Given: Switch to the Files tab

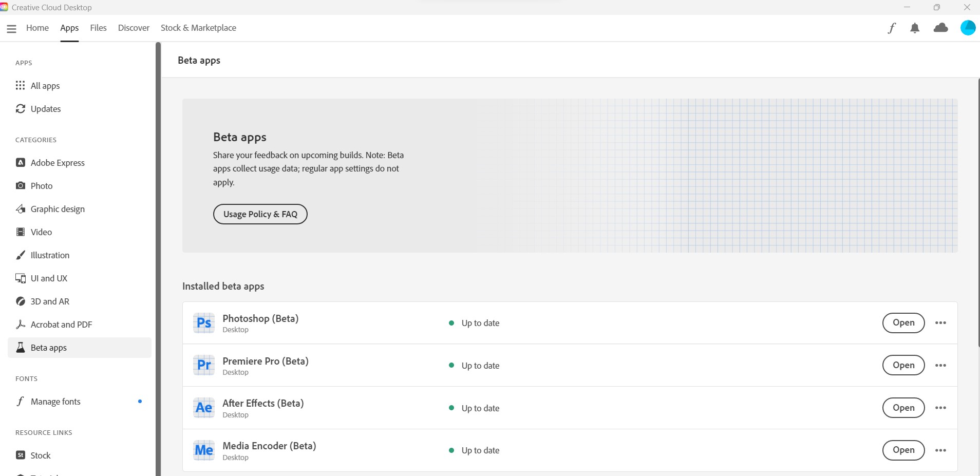Looking at the screenshot, I should pyautogui.click(x=98, y=28).
